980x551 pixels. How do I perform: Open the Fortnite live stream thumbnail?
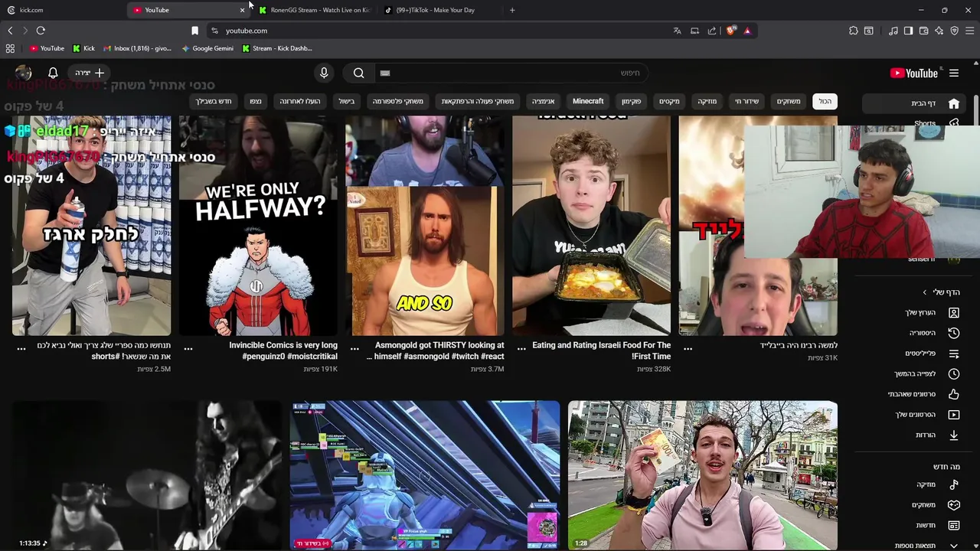coord(425,475)
